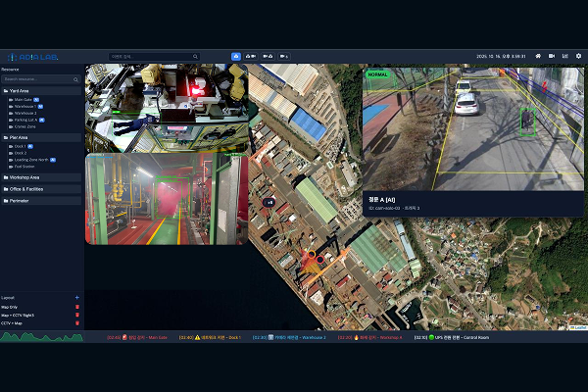Toggle the third camera view mode button
Viewport: 588px width, 392px height.
(268, 56)
